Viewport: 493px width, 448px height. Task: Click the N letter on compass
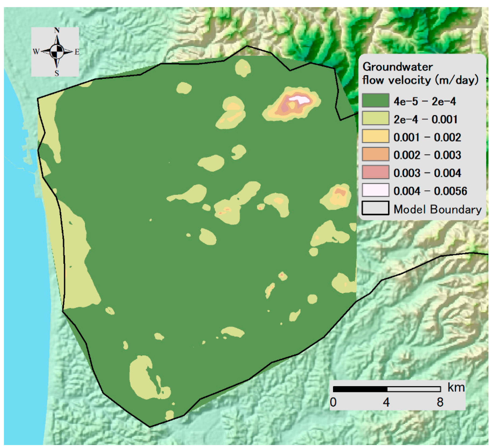click(57, 31)
